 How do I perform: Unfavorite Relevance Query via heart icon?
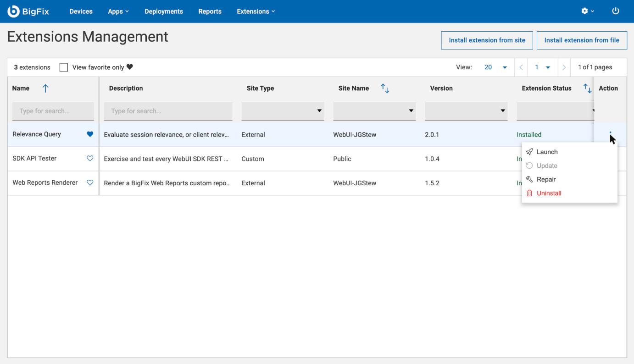pyautogui.click(x=90, y=134)
